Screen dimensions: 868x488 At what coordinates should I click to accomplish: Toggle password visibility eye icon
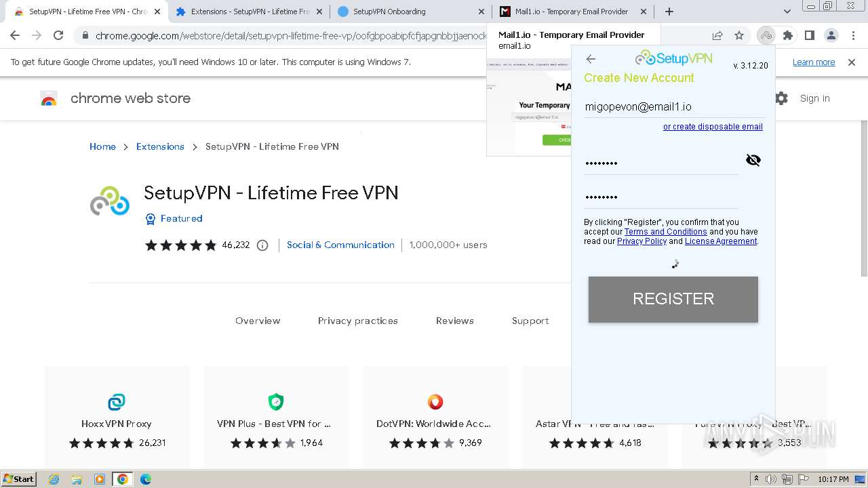[x=753, y=160]
